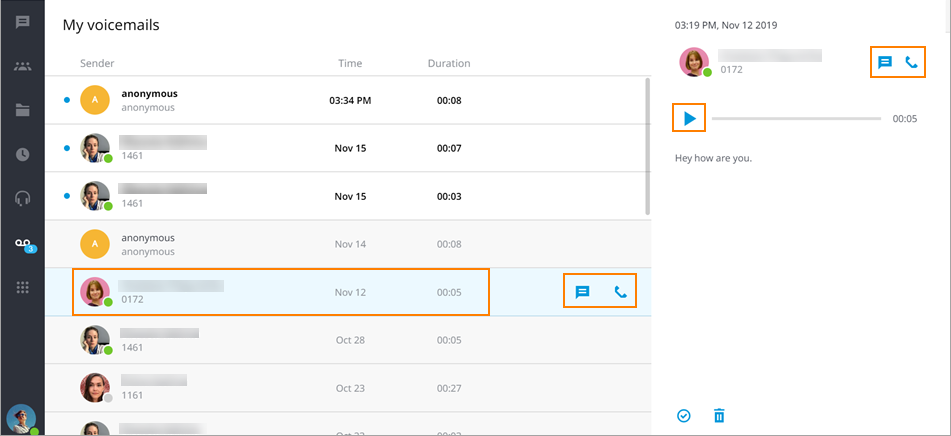The image size is (951, 436).
Task: Click the '03:19 PM, Nov 12 2019' timestamp
Action: click(x=726, y=25)
